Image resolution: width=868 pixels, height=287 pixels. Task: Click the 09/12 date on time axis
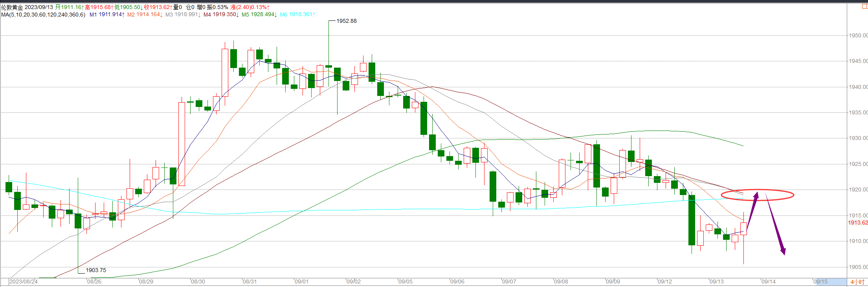pyautogui.click(x=665, y=281)
